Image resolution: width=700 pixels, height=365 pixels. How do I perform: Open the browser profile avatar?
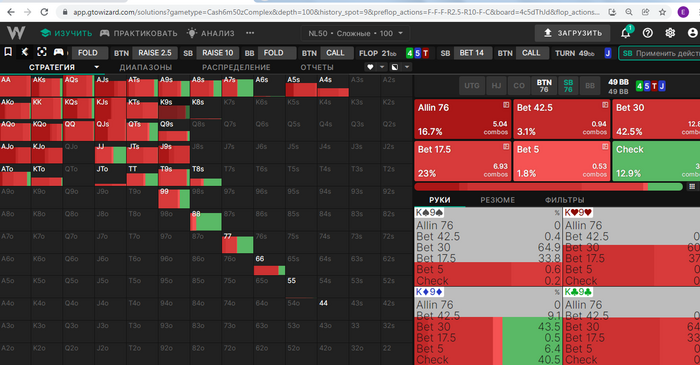[683, 12]
